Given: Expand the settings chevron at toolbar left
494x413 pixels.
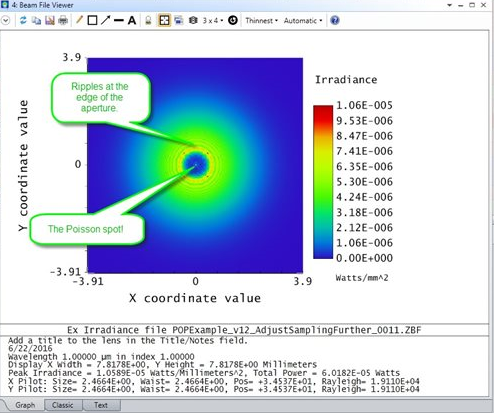Looking at the screenshot, I should tap(5, 20).
